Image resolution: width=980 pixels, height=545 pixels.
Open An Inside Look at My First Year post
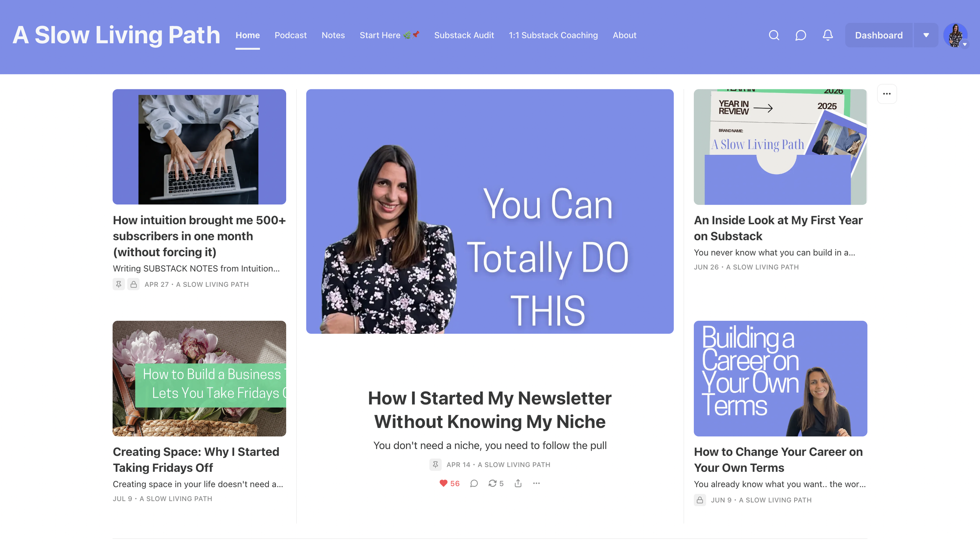coord(778,228)
